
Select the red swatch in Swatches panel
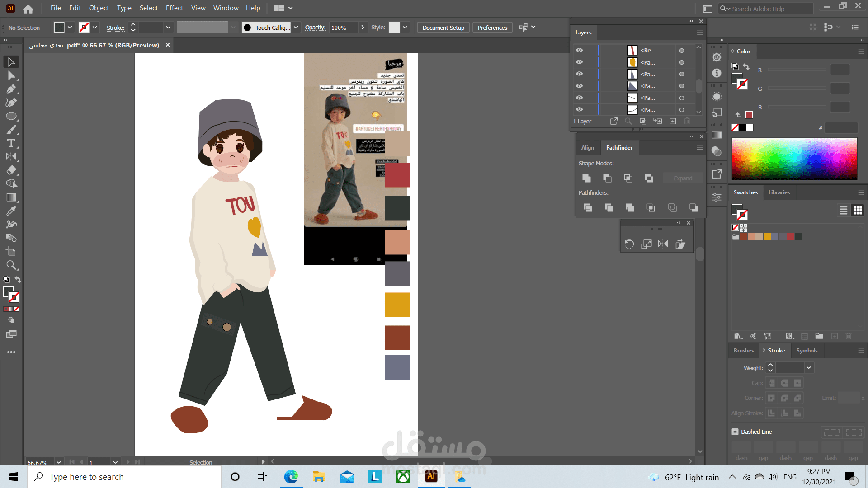(791, 237)
